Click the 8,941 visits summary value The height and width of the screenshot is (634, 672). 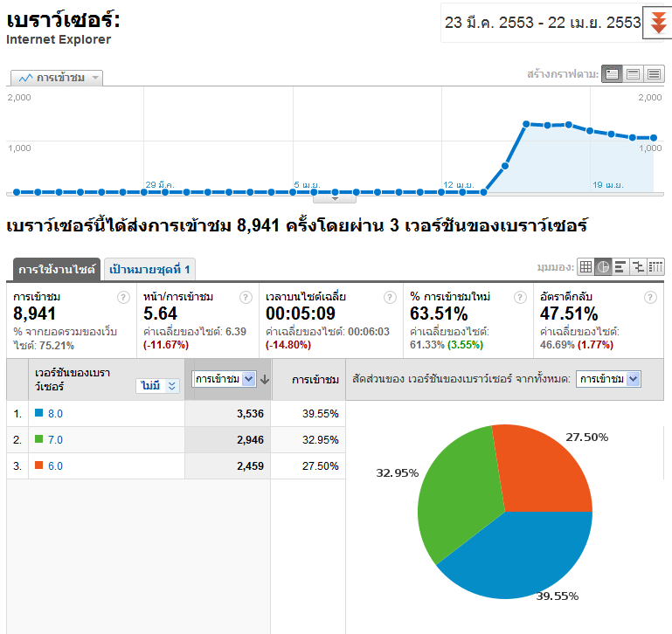(x=34, y=314)
